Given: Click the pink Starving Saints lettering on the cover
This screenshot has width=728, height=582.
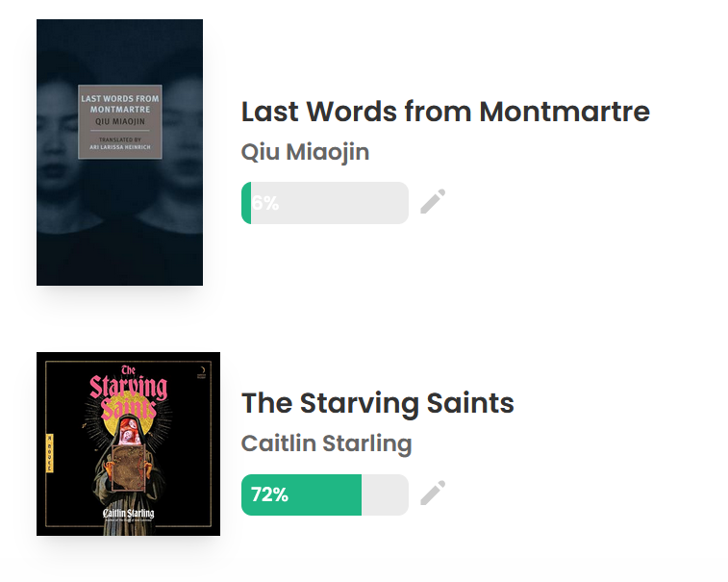Looking at the screenshot, I should click(x=128, y=394).
